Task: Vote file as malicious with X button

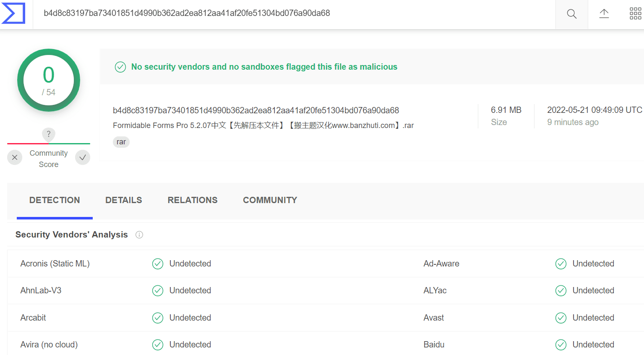Action: (x=15, y=157)
